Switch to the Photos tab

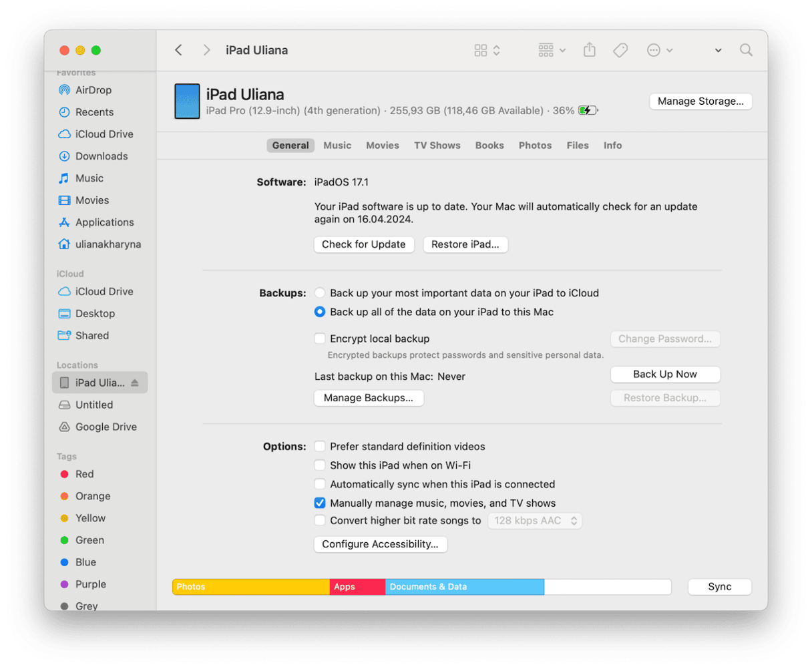coord(535,146)
